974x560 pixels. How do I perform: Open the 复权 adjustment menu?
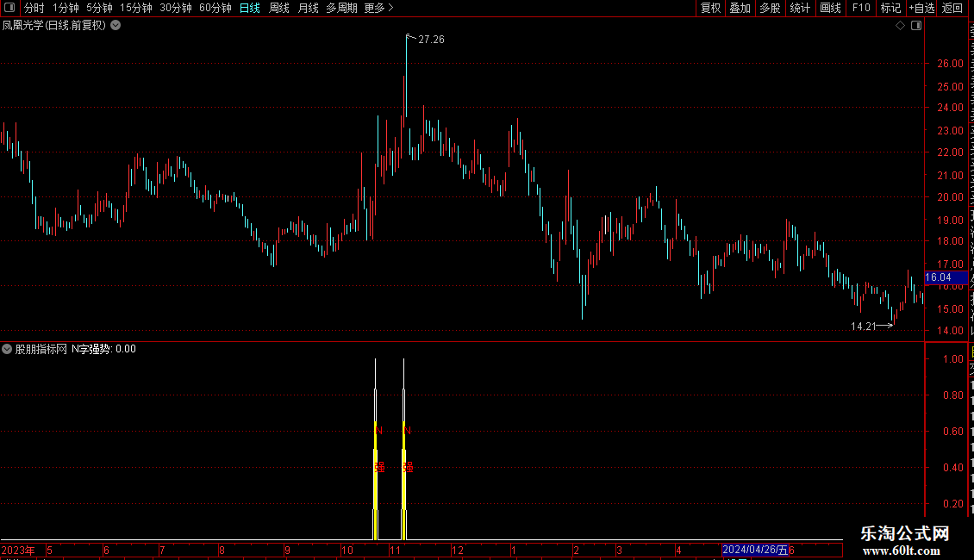pos(710,8)
